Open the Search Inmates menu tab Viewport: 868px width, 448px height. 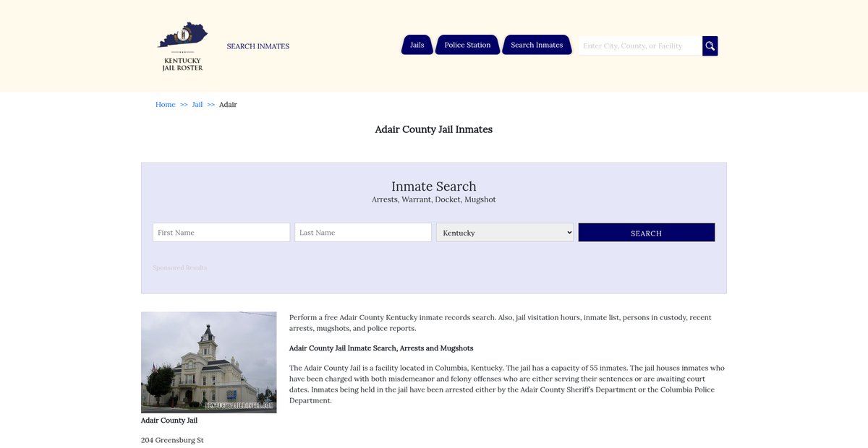click(x=537, y=45)
